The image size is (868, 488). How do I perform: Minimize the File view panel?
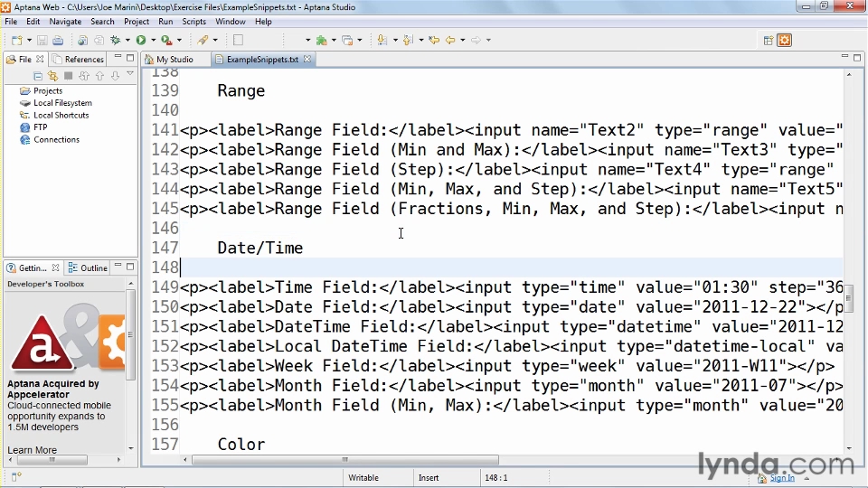(x=118, y=57)
